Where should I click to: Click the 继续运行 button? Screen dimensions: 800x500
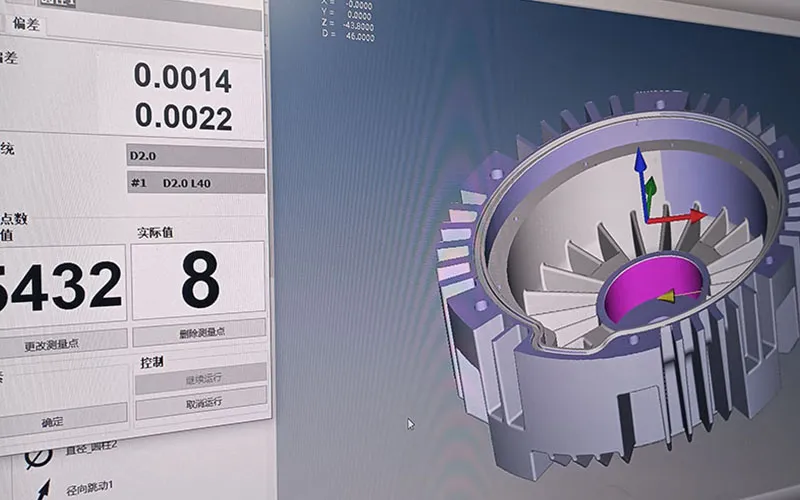pyautogui.click(x=201, y=376)
